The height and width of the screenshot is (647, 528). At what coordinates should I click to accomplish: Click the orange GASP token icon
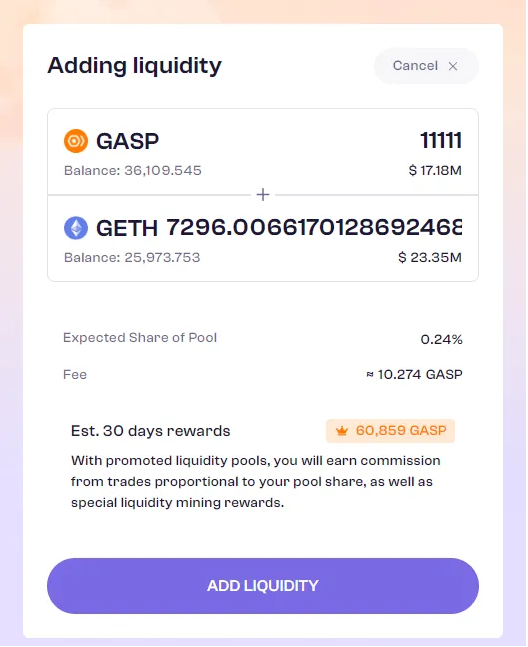click(x=76, y=141)
